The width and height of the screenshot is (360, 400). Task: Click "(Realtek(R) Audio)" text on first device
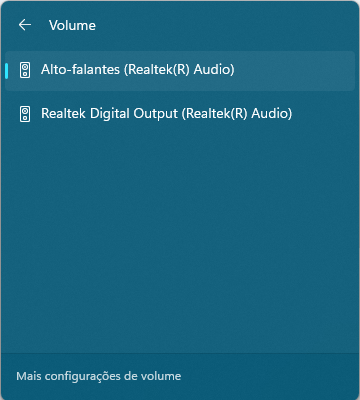click(x=179, y=70)
